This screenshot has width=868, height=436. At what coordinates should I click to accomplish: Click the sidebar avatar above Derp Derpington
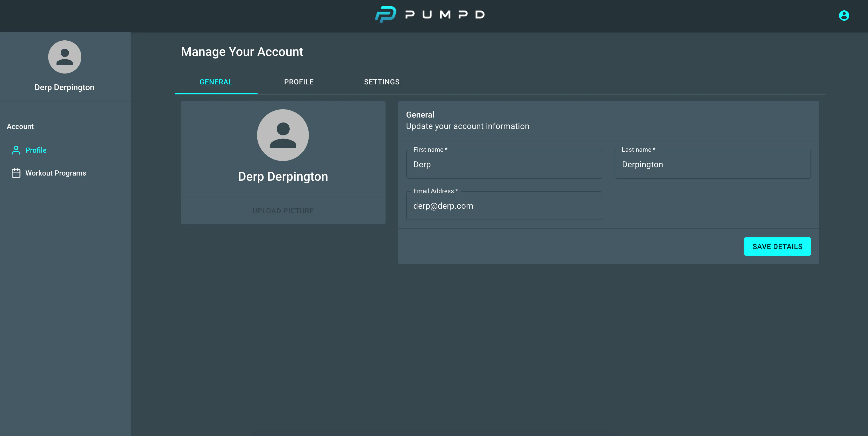[x=65, y=57]
